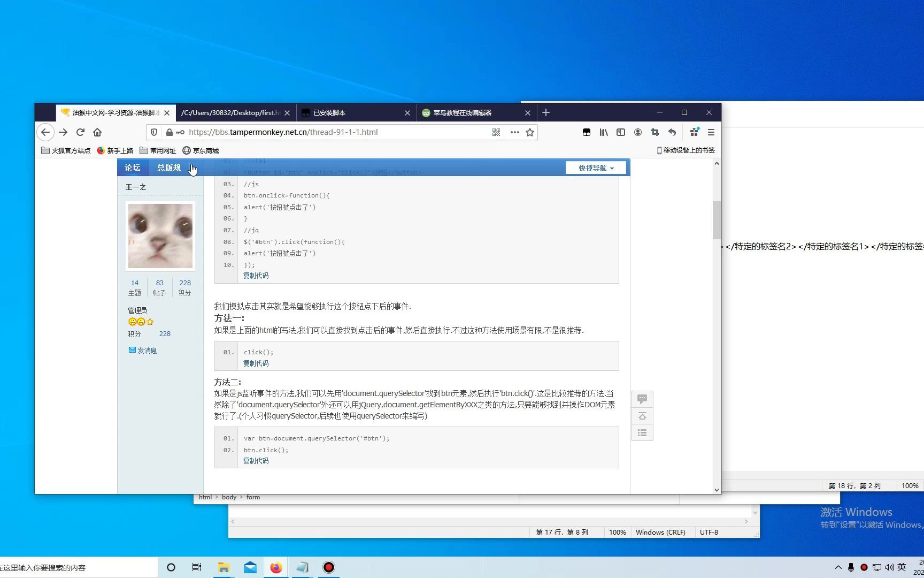
Task: Close the 已安装脚本 tab
Action: (x=407, y=113)
